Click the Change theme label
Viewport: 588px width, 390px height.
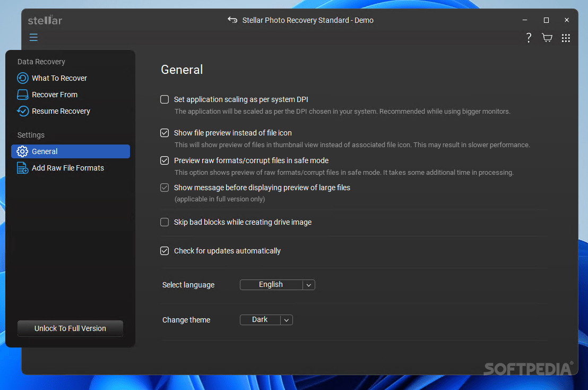click(186, 320)
